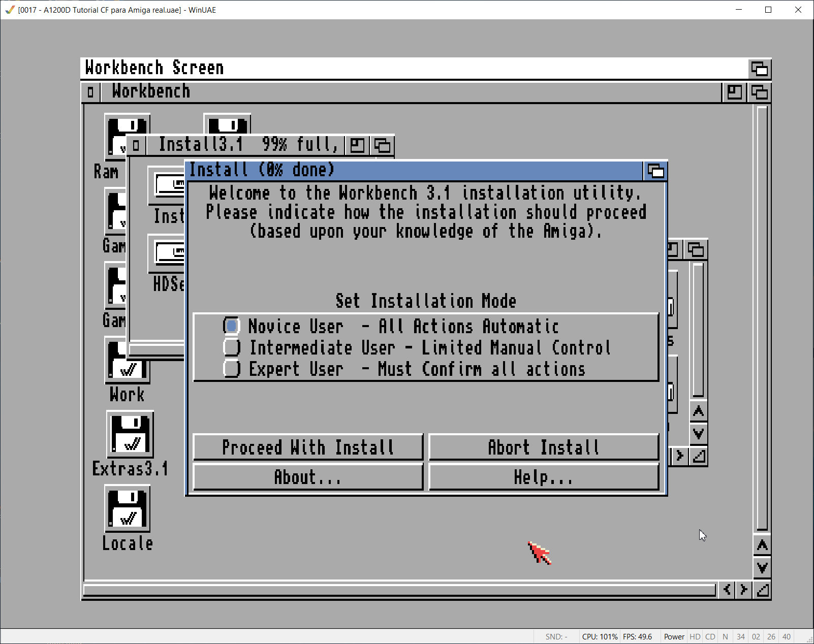The image size is (814, 644).
Task: Click Abort Install button
Action: pos(544,447)
